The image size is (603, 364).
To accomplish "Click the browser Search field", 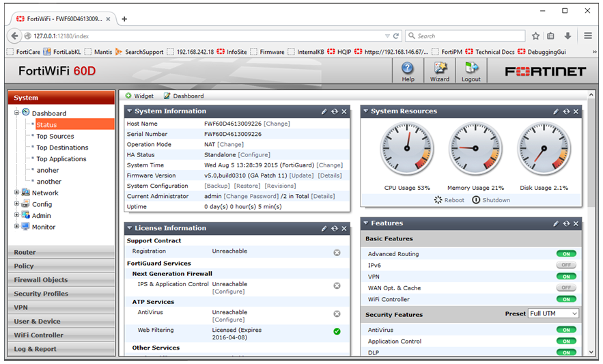I will (x=464, y=36).
